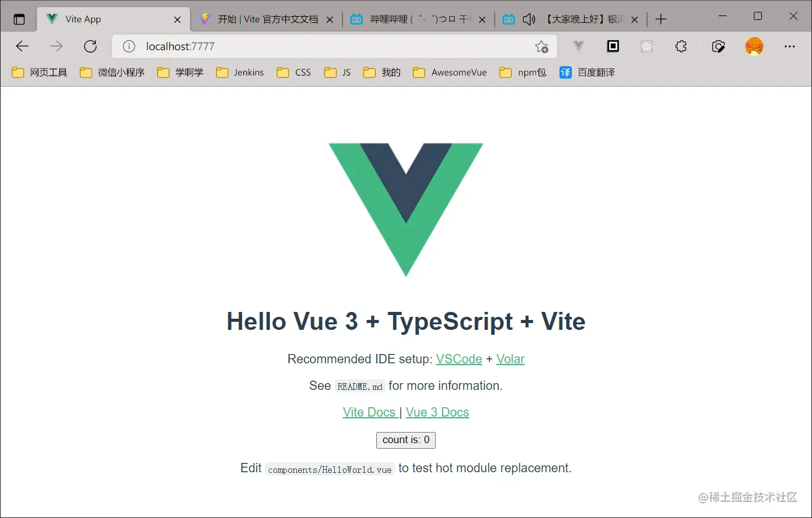
Task: Open the npm包 bookmark folder
Action: 523,72
